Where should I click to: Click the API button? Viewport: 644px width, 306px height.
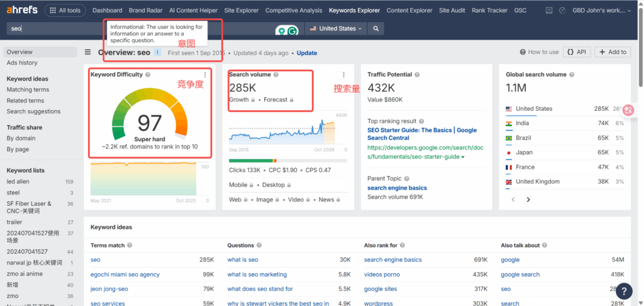coord(577,52)
